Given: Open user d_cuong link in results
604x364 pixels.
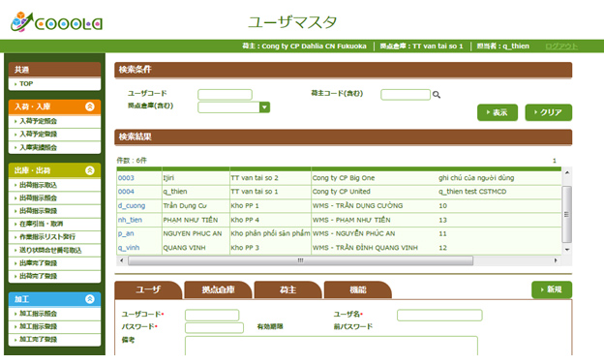Looking at the screenshot, I should 132,205.
